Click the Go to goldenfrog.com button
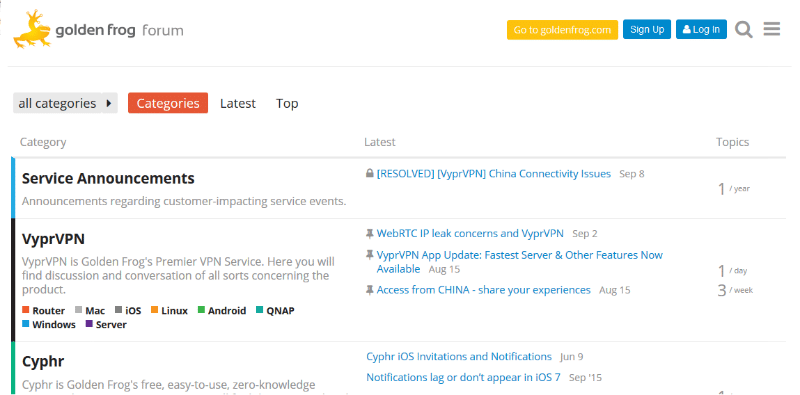This screenshot has height=395, width=800. point(562,30)
